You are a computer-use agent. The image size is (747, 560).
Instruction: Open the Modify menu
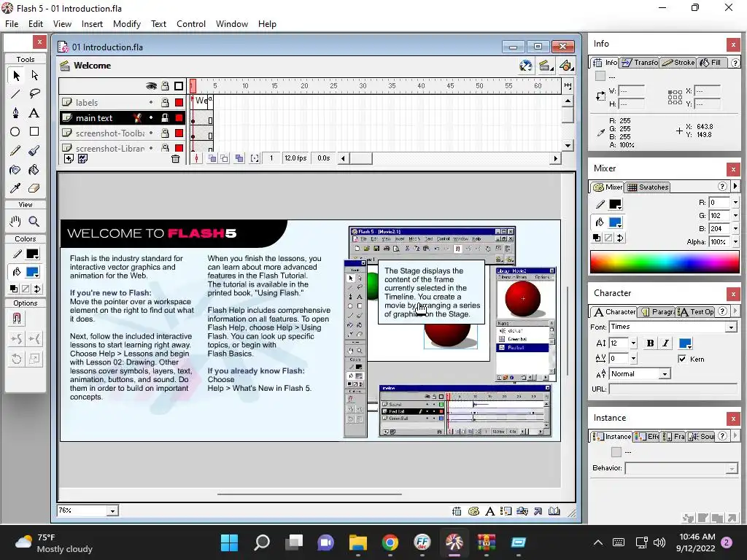(127, 24)
